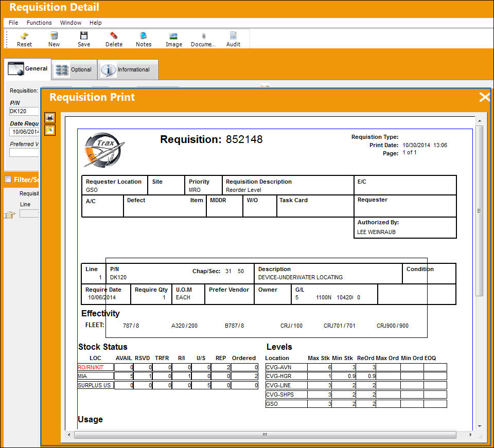Click the CVG-SHPS levels location cell
494x448 pixels.
(x=287, y=395)
